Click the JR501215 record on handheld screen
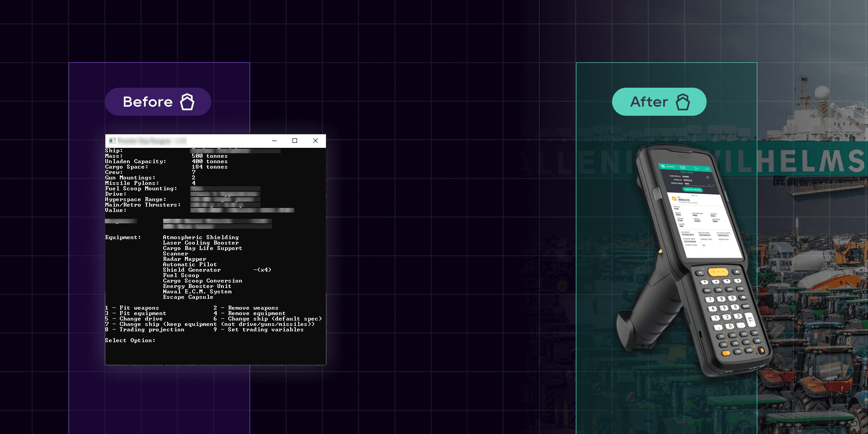The width and height of the screenshot is (868, 434). coord(684,200)
